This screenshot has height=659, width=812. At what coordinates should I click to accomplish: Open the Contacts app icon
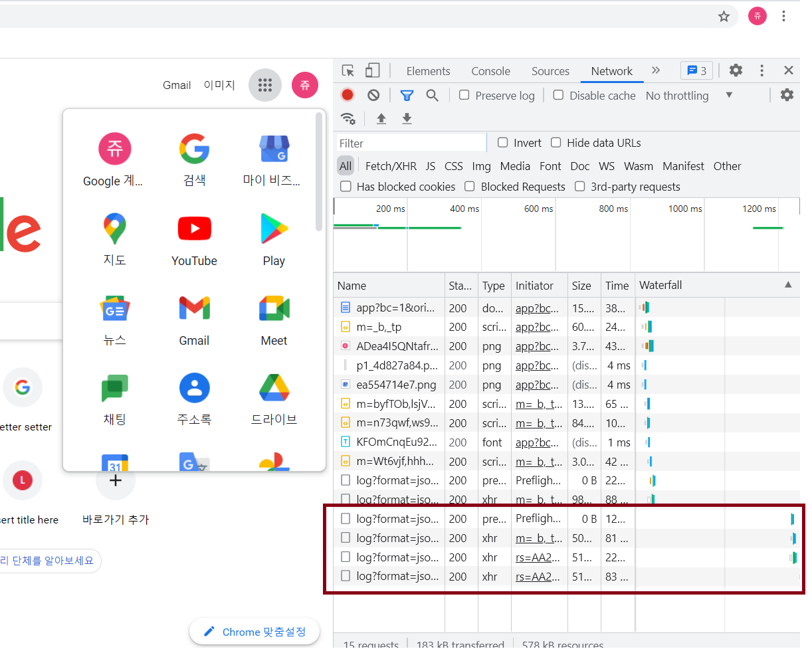pos(194,399)
